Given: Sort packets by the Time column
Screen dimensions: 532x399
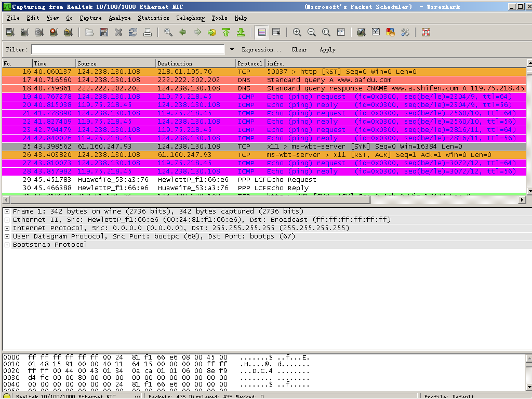Looking at the screenshot, I should (x=54, y=63).
